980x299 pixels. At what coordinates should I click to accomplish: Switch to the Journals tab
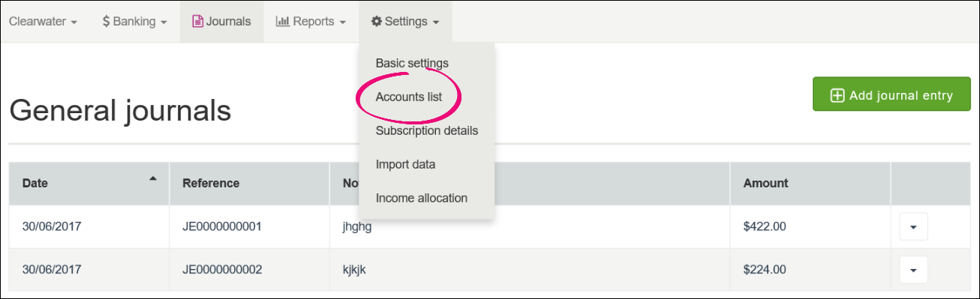221,22
